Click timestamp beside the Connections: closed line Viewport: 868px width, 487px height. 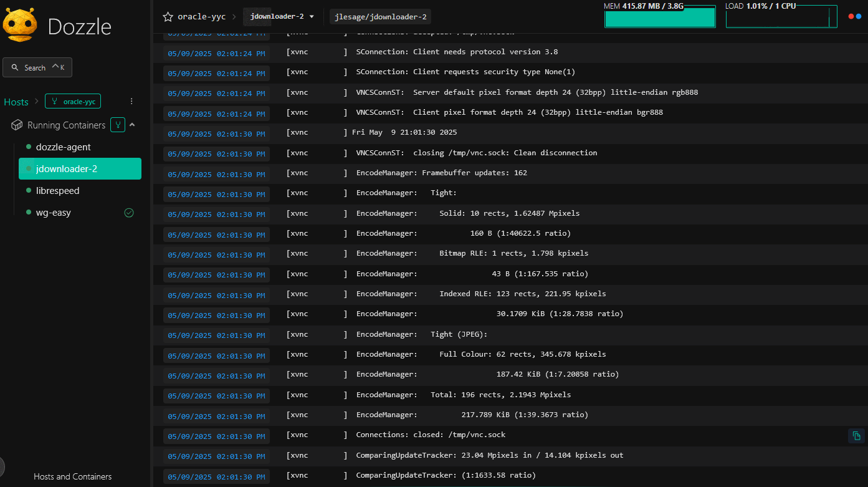click(216, 436)
